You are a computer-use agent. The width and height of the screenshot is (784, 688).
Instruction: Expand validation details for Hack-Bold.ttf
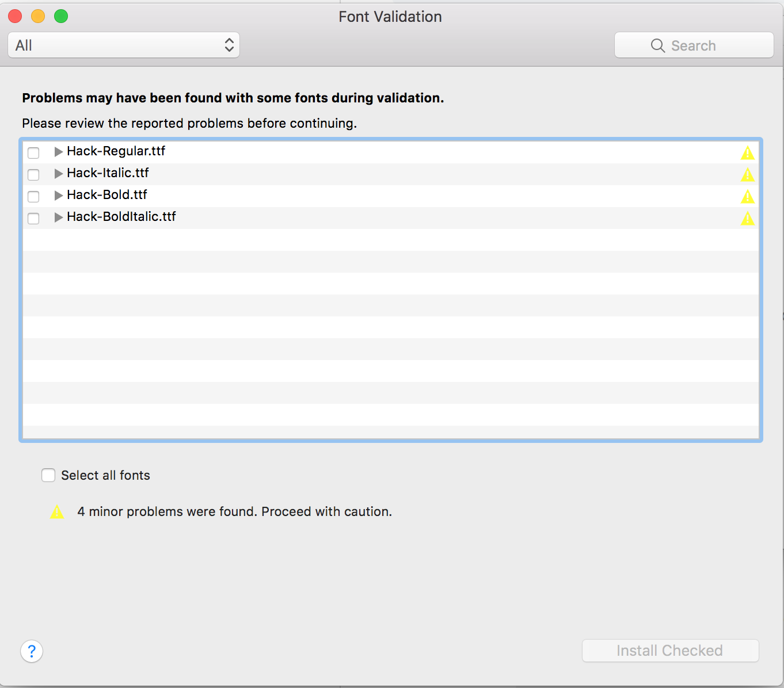58,195
